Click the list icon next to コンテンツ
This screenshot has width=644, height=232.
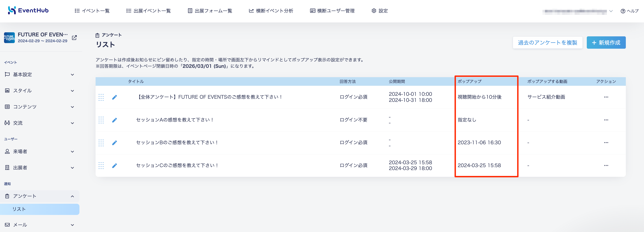click(7, 107)
